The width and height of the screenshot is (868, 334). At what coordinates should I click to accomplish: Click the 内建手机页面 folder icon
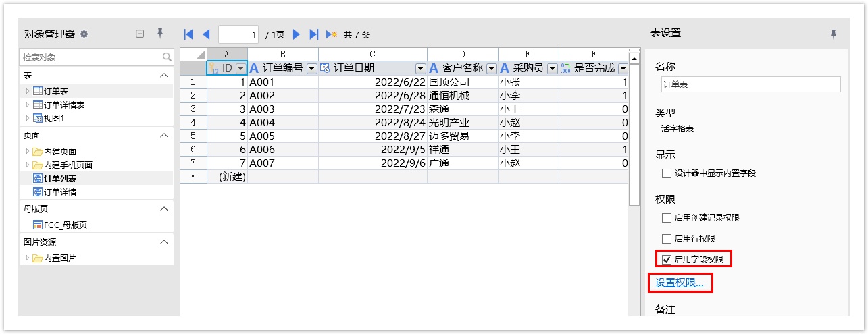pos(38,165)
